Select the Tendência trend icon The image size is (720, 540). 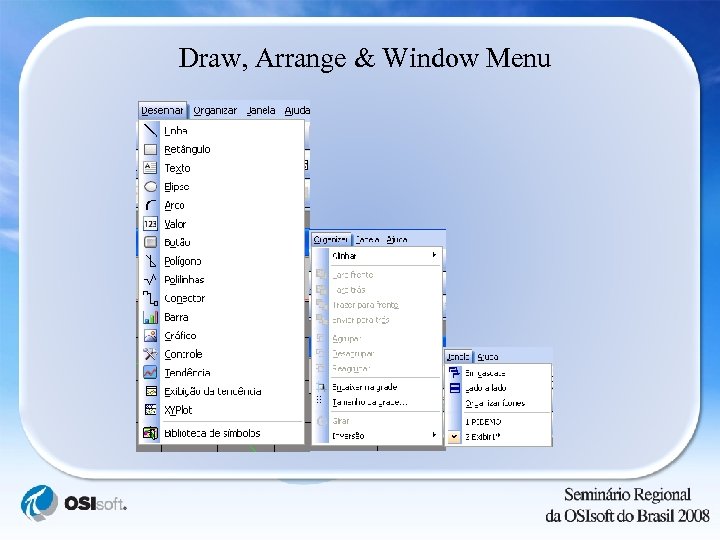point(150,372)
